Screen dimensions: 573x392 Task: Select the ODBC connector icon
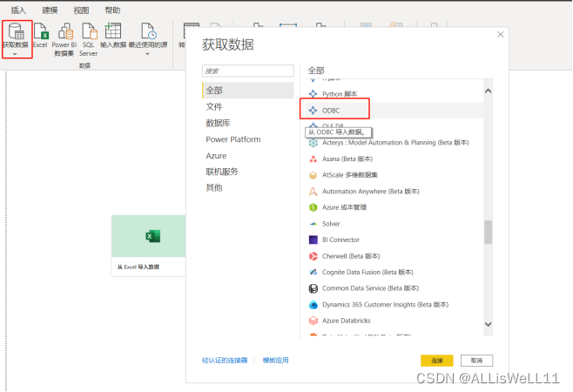[313, 110]
